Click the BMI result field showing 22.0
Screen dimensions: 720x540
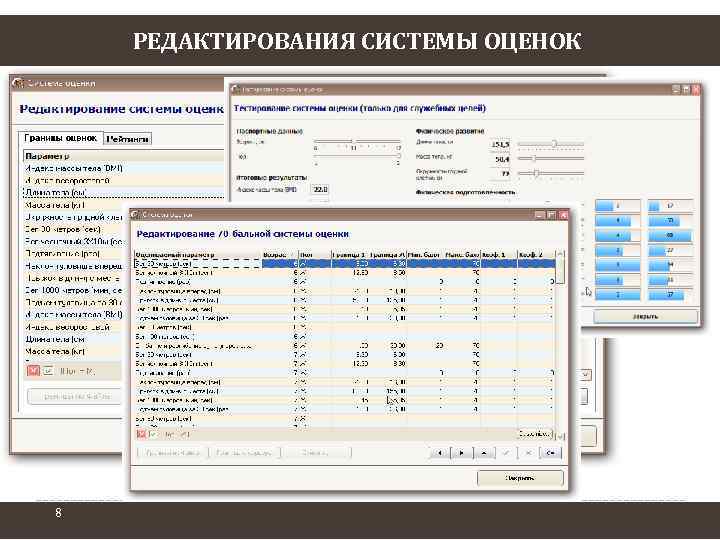[320, 189]
